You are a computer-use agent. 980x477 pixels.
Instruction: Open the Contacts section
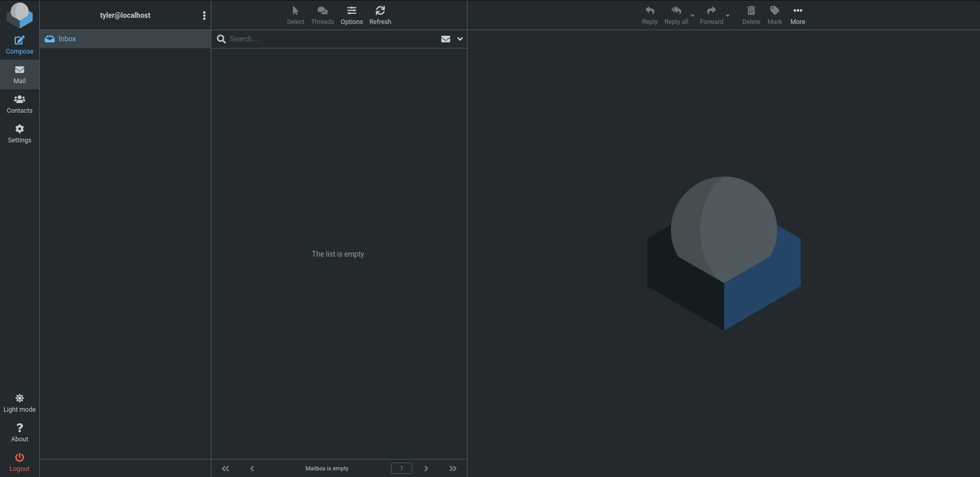tap(19, 104)
